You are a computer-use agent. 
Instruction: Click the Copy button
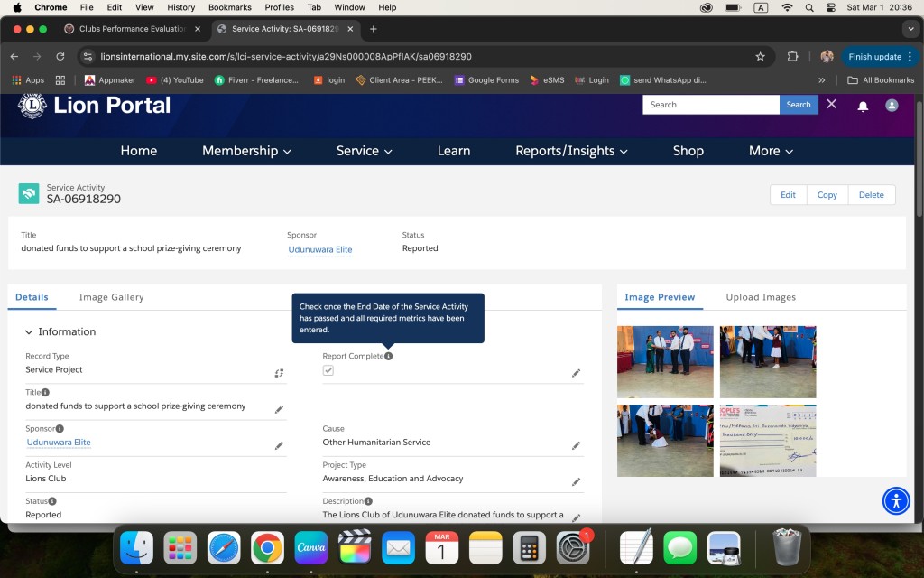point(827,195)
